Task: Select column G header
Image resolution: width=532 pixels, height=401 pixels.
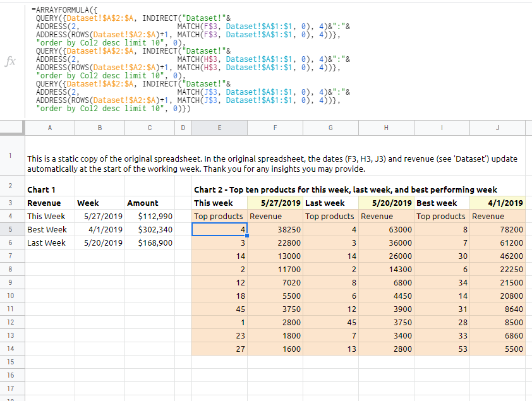Action: 331,128
